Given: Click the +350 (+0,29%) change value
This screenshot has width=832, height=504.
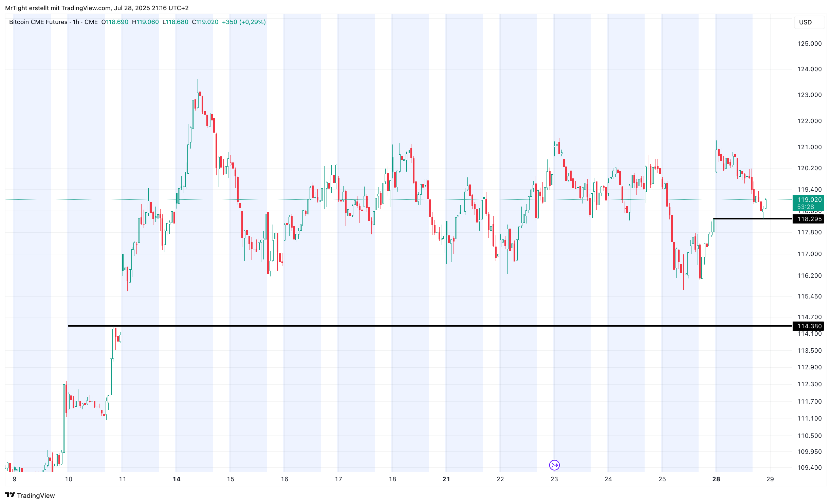Looking at the screenshot, I should pyautogui.click(x=243, y=22).
